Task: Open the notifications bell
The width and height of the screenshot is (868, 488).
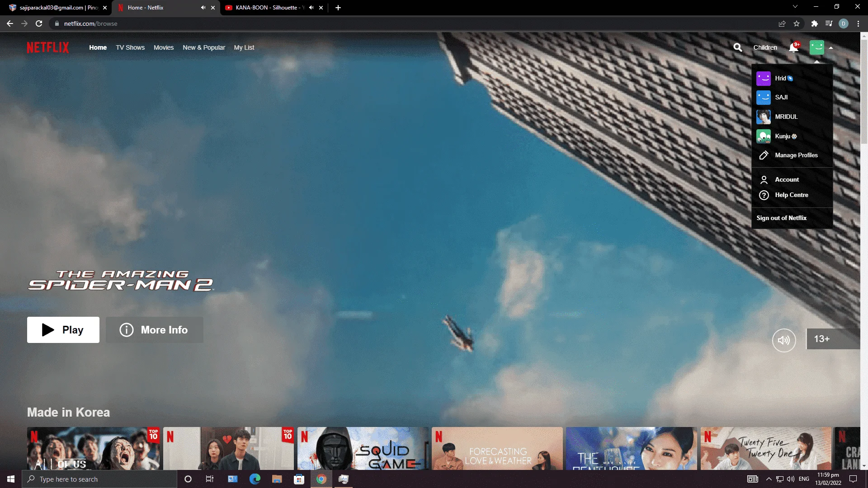Action: (793, 47)
